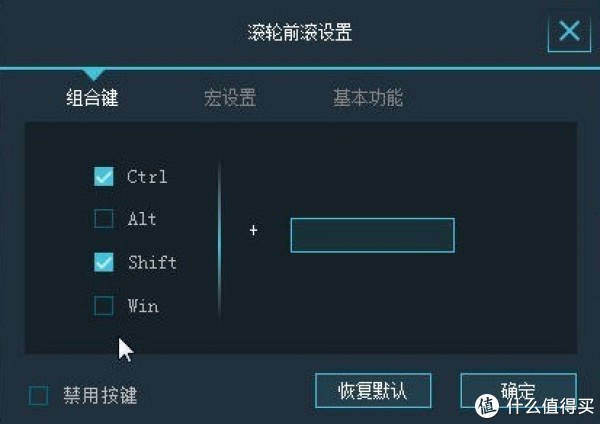This screenshot has width=600, height=424.
Task: Switch to the 组合键 tab
Action: point(92,97)
